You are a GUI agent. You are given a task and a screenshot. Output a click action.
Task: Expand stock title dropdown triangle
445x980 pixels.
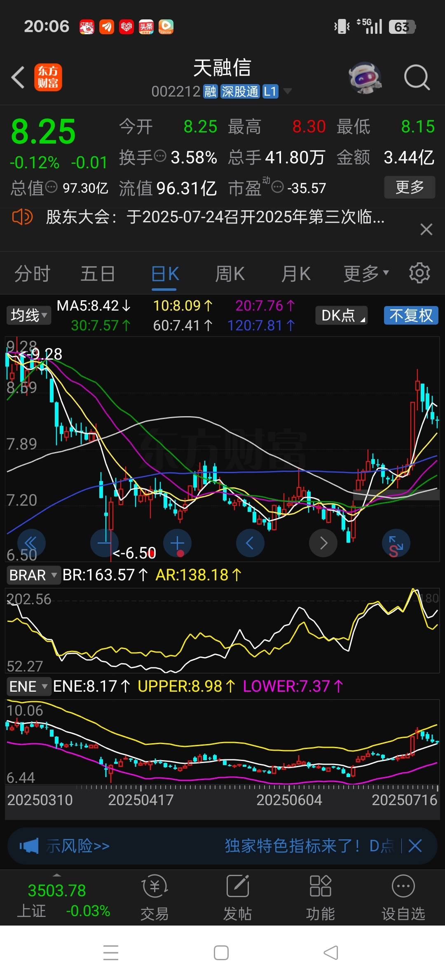pos(287,91)
